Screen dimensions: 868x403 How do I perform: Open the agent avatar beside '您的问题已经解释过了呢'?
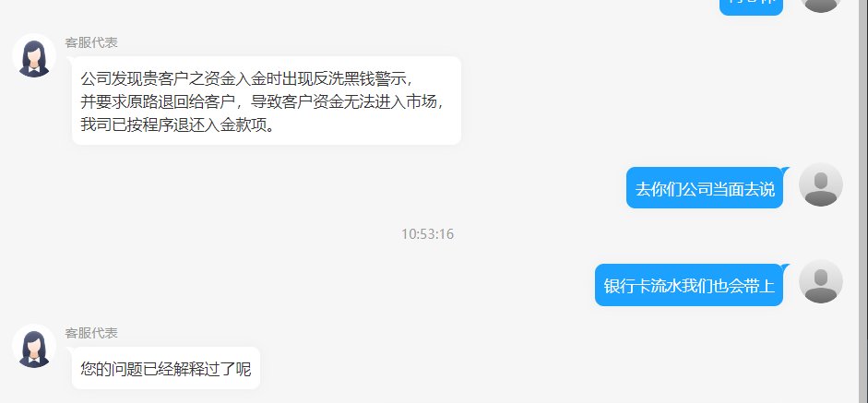[x=34, y=346]
